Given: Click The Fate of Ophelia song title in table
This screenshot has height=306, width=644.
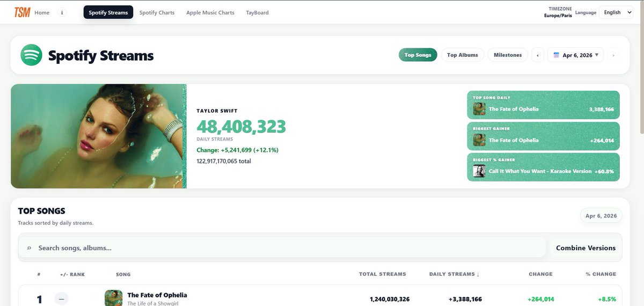Looking at the screenshot, I should point(157,295).
